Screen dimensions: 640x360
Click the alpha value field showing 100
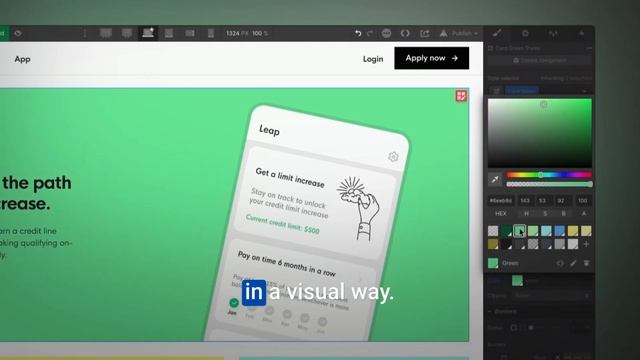coord(582,201)
